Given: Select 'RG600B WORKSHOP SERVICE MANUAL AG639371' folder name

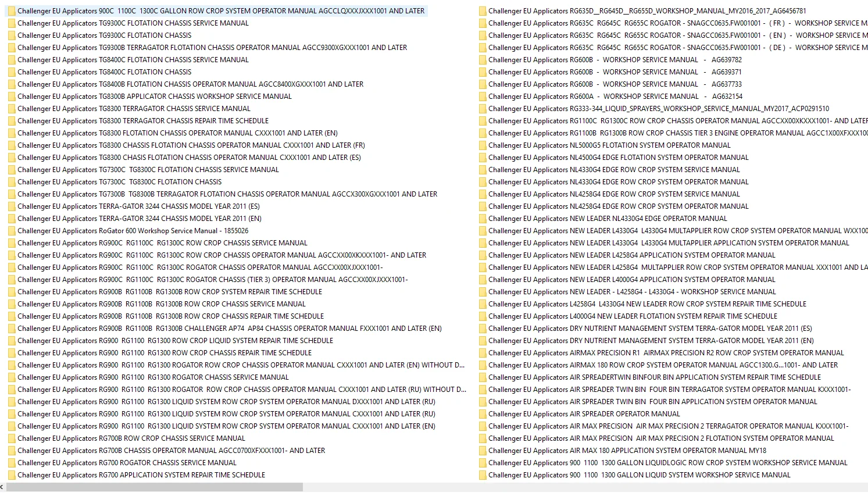Looking at the screenshot, I should (615, 72).
